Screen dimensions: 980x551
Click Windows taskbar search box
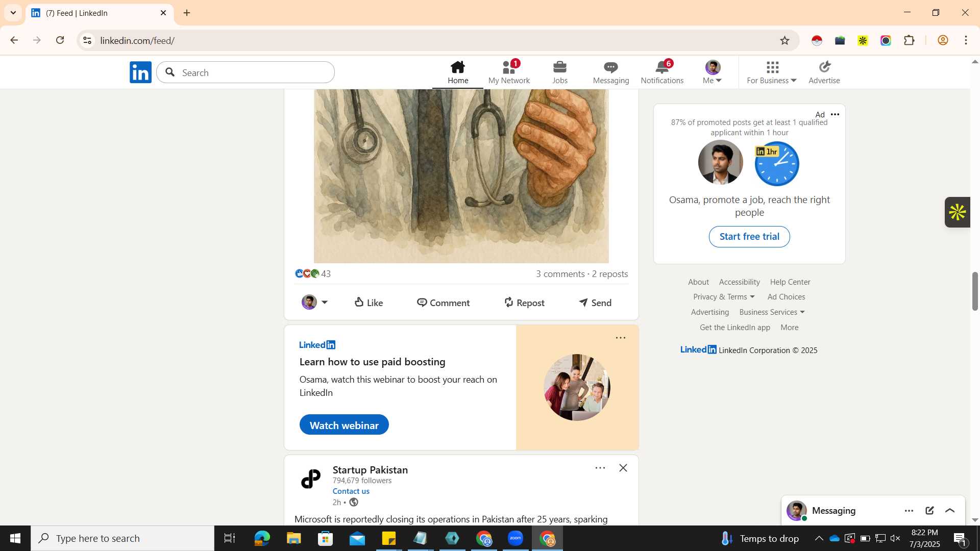click(122, 538)
